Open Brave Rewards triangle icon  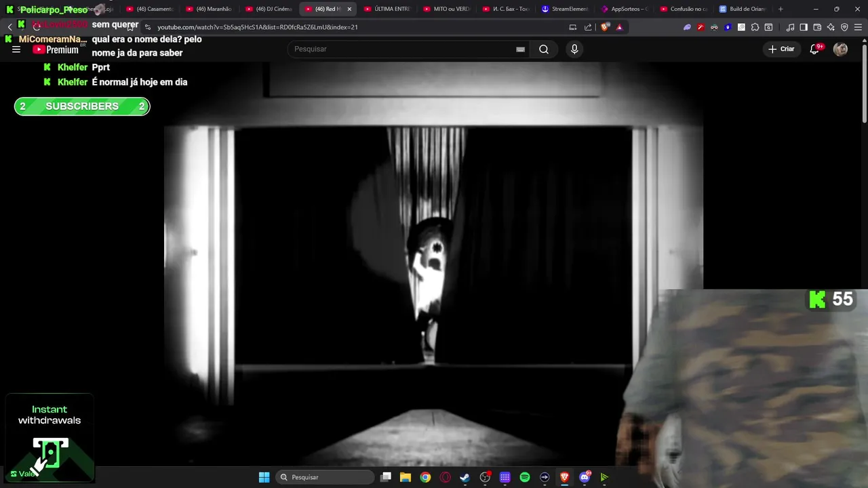click(619, 27)
